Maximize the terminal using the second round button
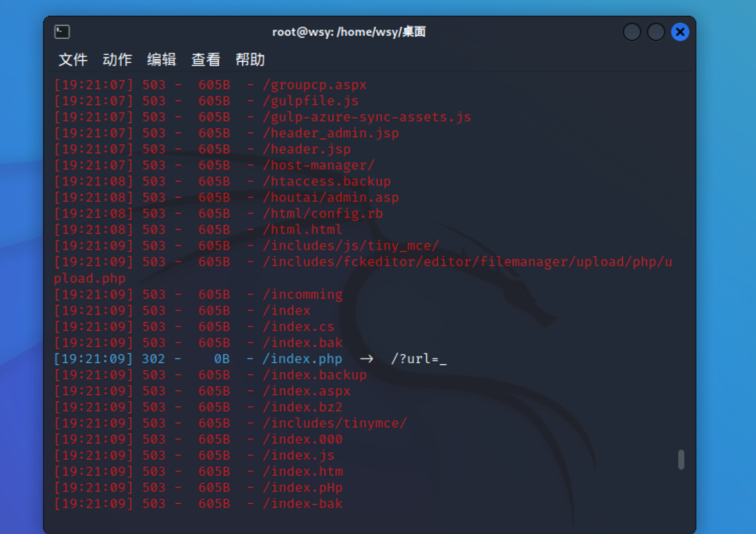Viewport: 756px width, 534px height. (656, 32)
